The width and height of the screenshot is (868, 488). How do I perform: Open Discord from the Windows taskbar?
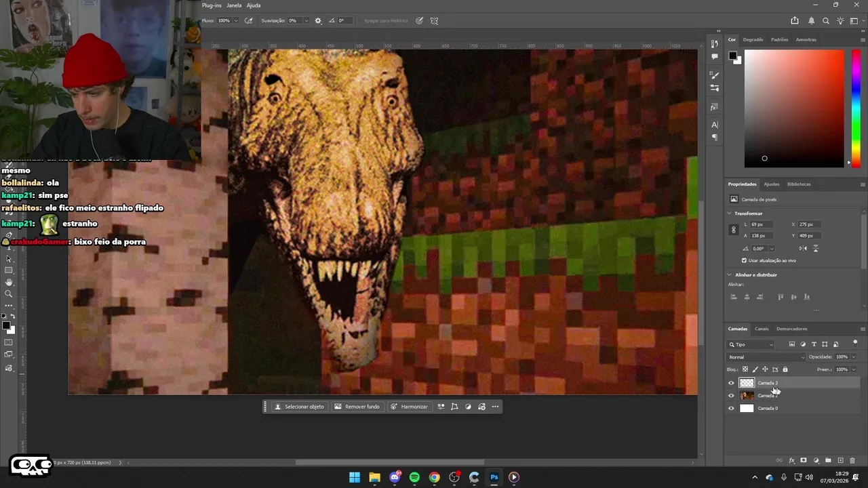click(x=395, y=477)
